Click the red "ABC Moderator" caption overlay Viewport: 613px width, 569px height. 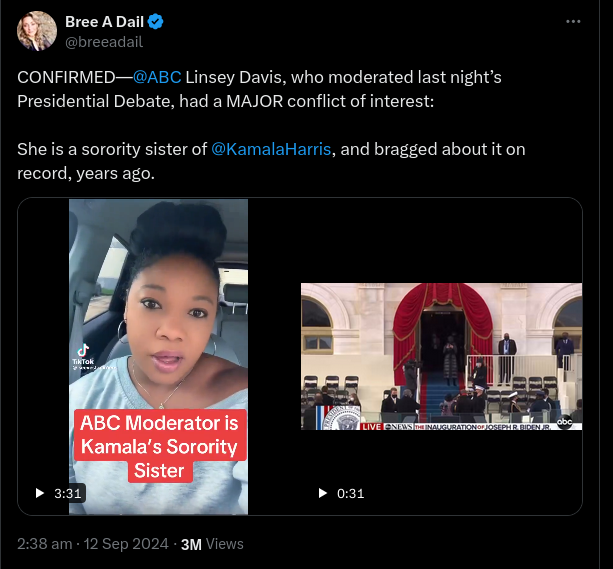coord(158,446)
